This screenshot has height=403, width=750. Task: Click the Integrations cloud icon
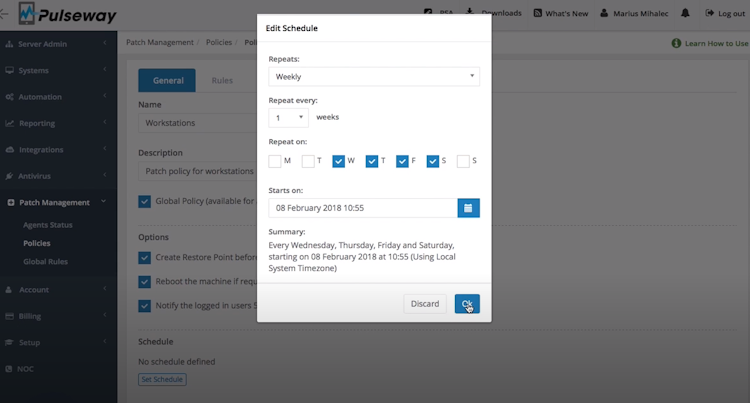(10, 150)
